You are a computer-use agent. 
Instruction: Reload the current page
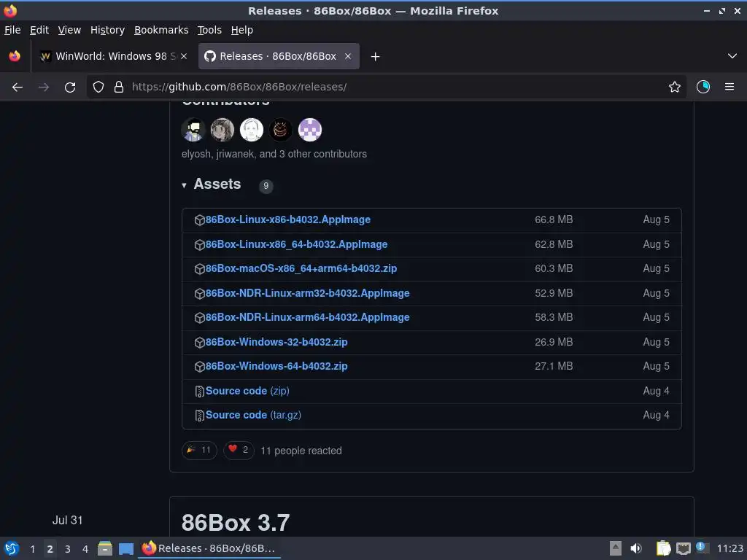70,87
